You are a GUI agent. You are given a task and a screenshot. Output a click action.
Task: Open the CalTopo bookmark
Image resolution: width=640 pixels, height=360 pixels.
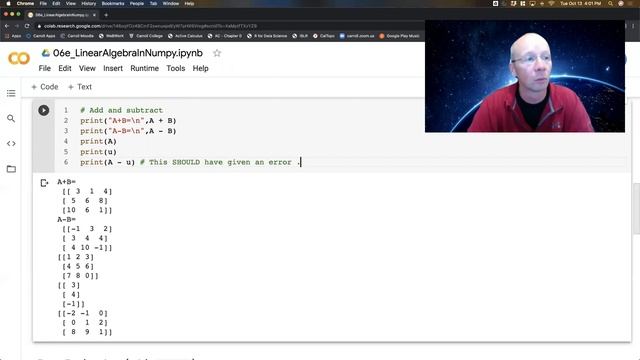[324, 36]
